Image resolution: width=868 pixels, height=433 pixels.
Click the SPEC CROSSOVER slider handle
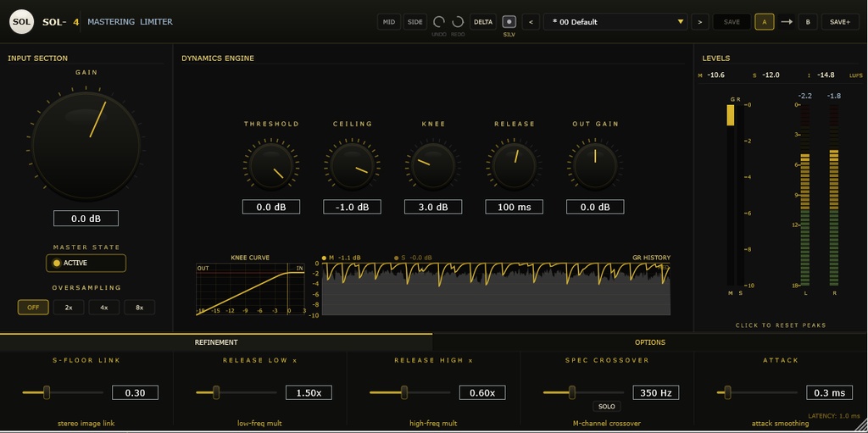[x=572, y=392]
